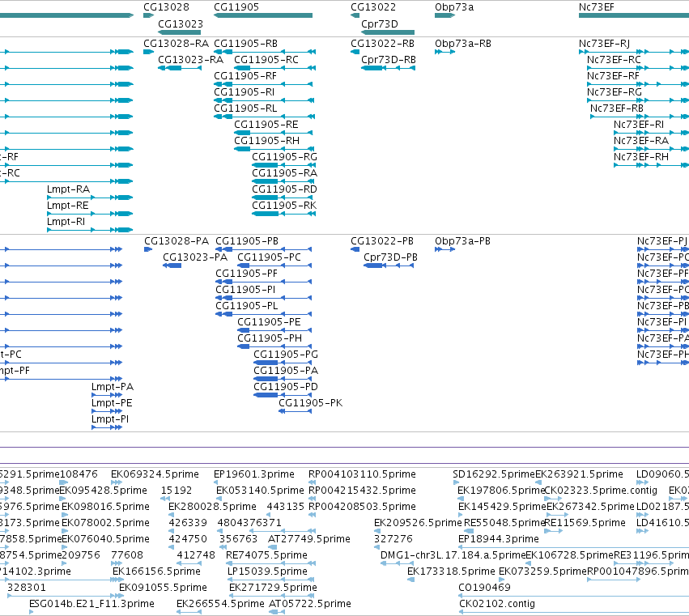689x616 pixels.
Task: Select transcript Cpr73D-RB
Action: tap(389, 60)
